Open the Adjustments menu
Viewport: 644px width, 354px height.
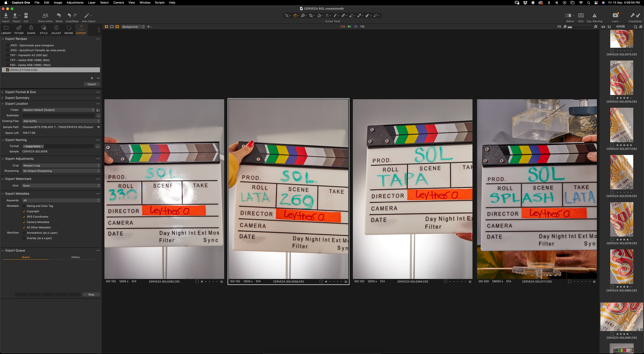[75, 3]
